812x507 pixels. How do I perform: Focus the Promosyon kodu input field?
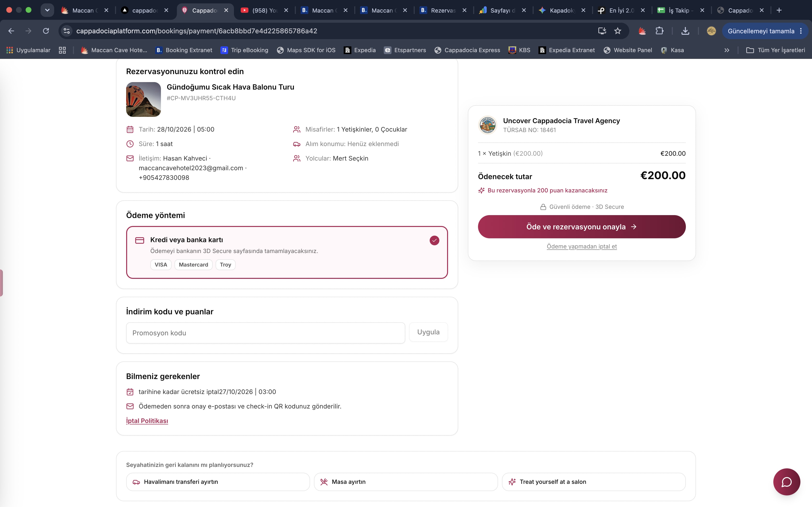[x=265, y=333]
